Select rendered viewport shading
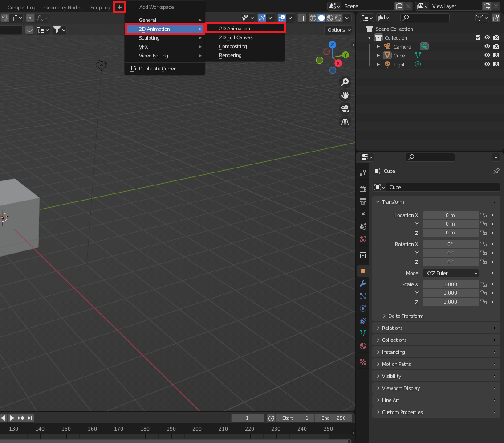The width and height of the screenshot is (504, 443). (x=338, y=18)
